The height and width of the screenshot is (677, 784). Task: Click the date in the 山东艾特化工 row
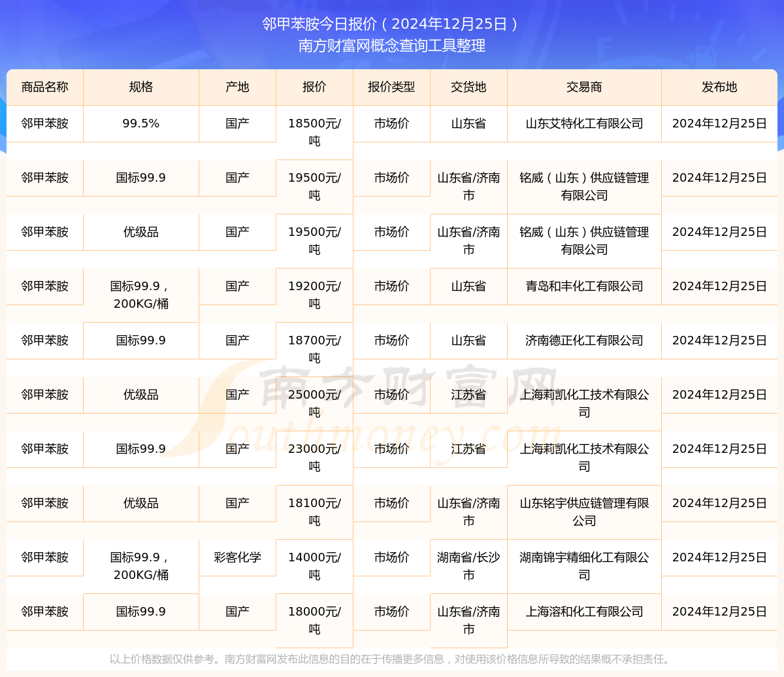pyautogui.click(x=719, y=124)
